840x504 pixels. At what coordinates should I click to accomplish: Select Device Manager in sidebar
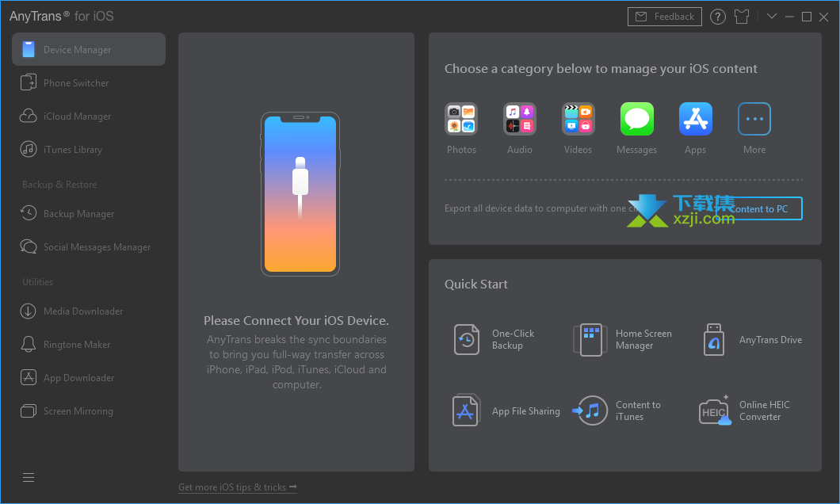pos(89,49)
